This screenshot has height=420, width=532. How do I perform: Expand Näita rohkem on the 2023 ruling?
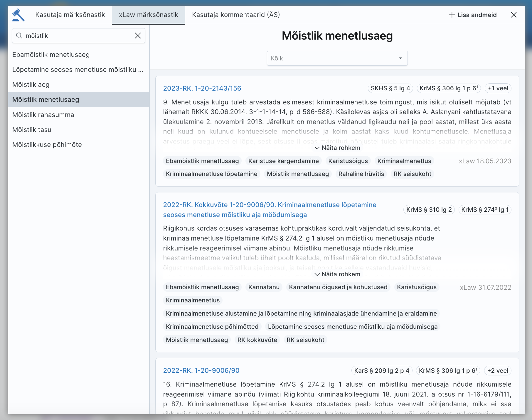tap(337, 148)
